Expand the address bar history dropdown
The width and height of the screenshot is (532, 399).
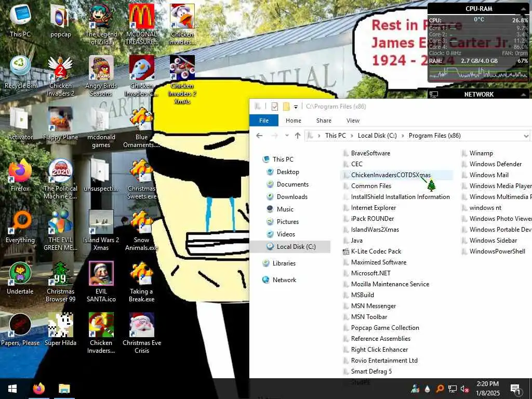point(526,136)
